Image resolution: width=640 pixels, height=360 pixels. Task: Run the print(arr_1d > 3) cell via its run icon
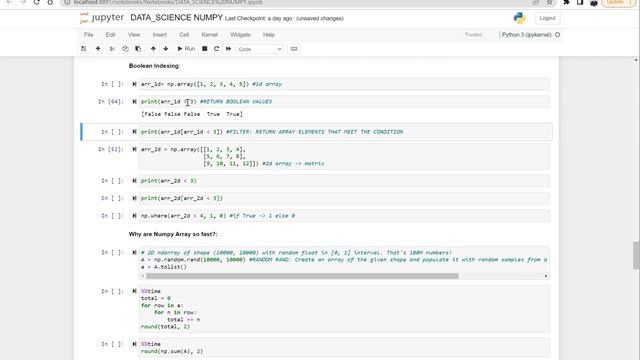coord(134,102)
